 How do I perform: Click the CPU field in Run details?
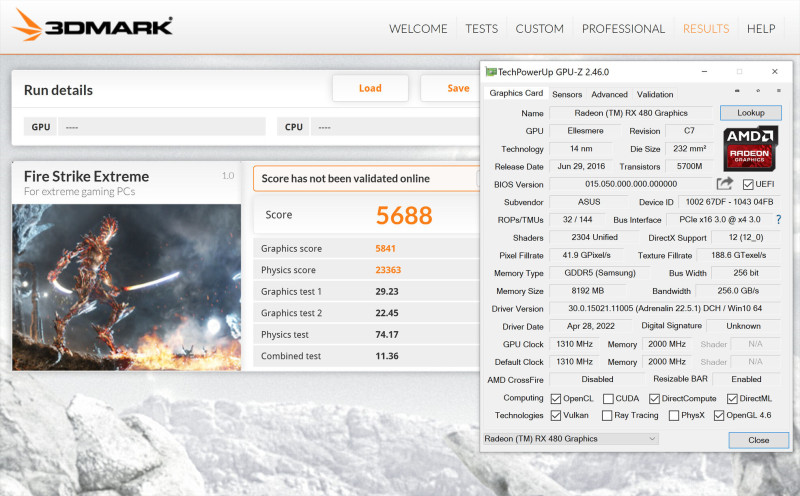(396, 127)
